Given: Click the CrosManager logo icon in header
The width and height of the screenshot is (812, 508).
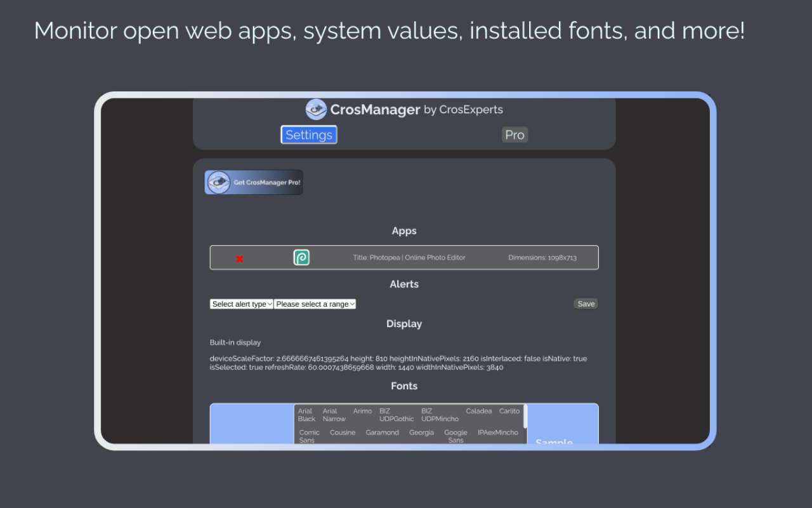Looking at the screenshot, I should tap(316, 109).
